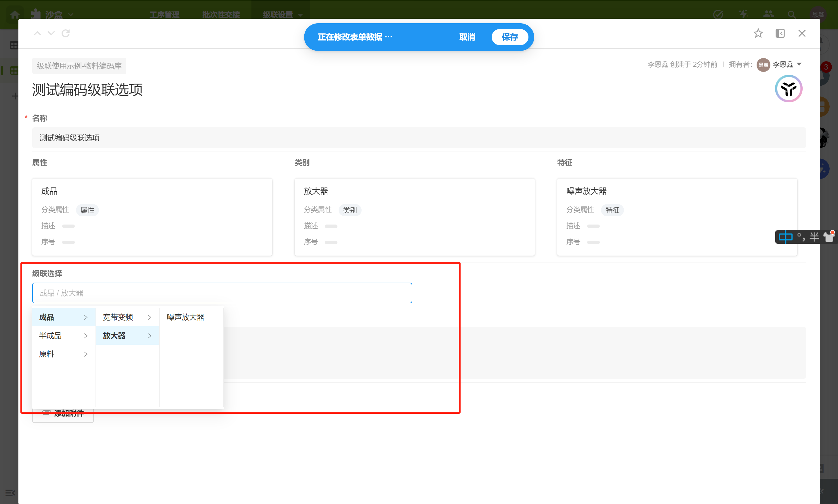Go to next record down arrow
The image size is (838, 504).
[51, 33]
